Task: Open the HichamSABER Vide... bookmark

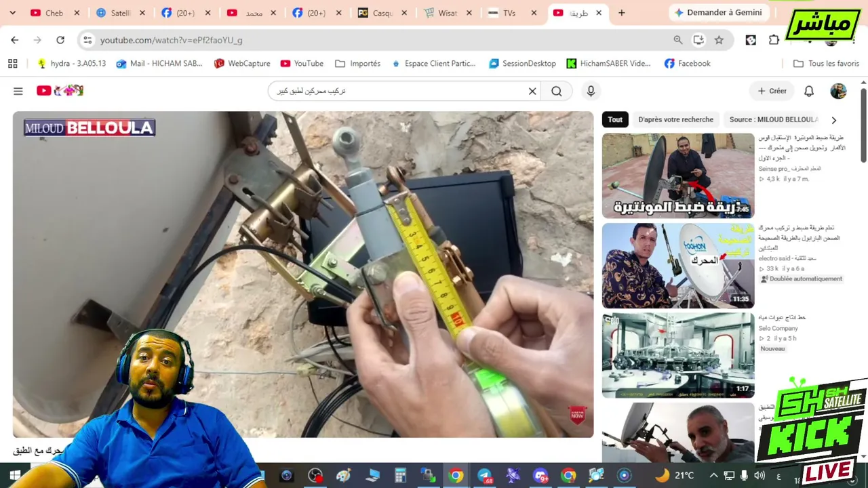Action: [608, 63]
